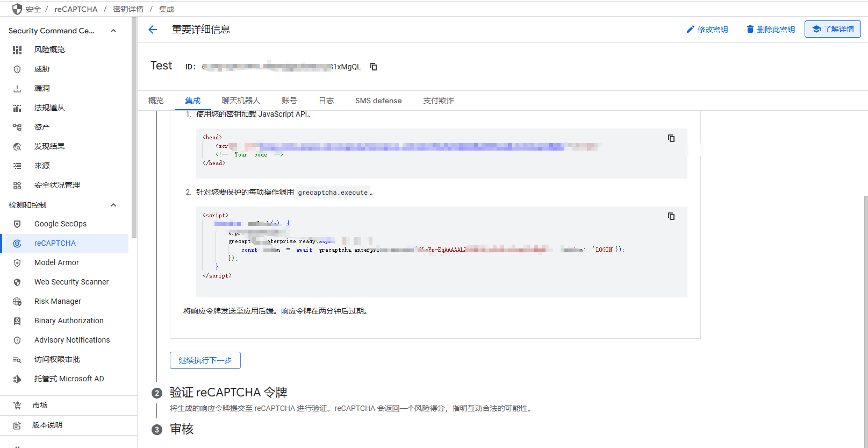Open the 聊天机器人 tab
The image size is (868, 448).
click(x=241, y=101)
